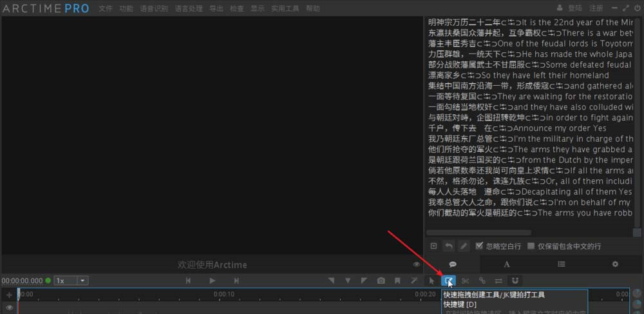Click the pencil edit icon
Screen dimensions: 644x314
pos(463,246)
